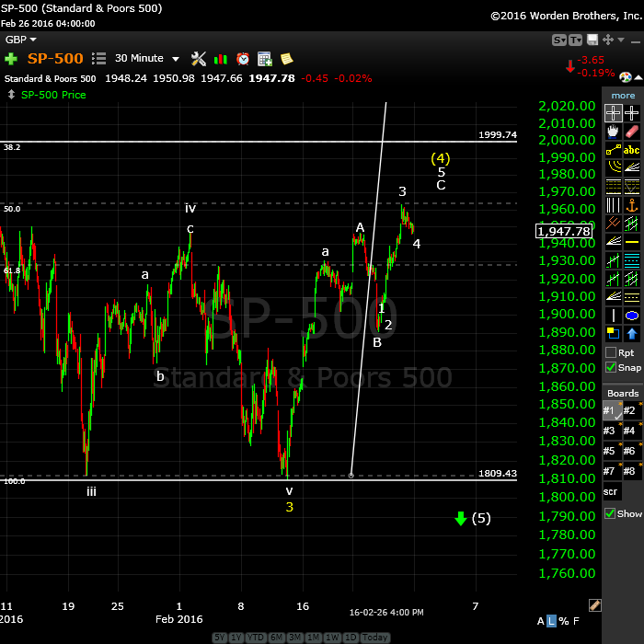Switch to board #2

(x=631, y=410)
